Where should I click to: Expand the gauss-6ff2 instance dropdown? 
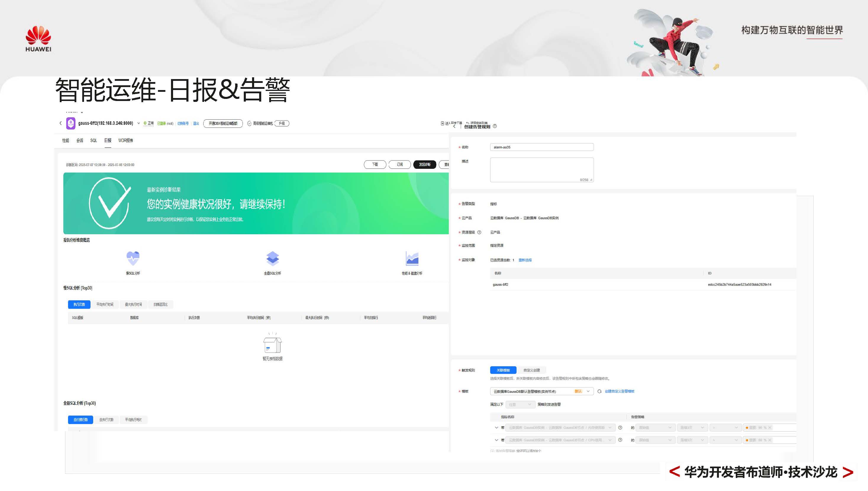pyautogui.click(x=138, y=123)
